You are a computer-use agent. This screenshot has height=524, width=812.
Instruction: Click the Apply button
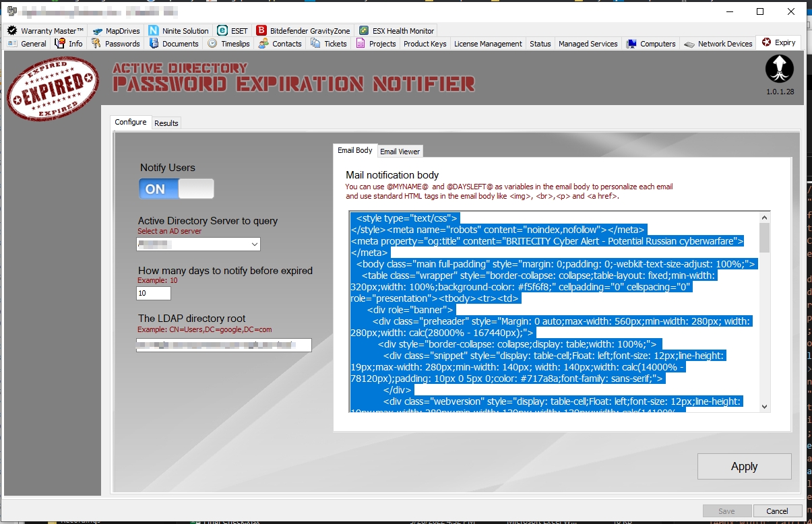coord(744,467)
